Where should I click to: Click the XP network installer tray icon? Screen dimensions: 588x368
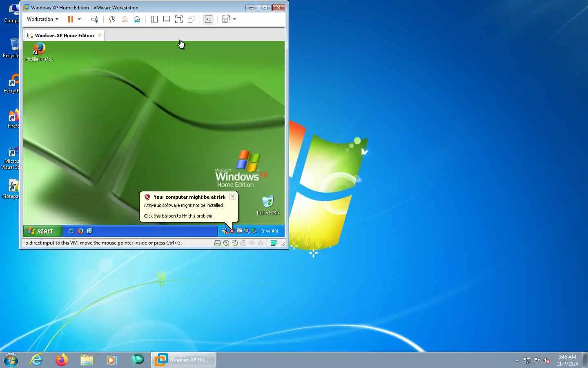click(225, 231)
